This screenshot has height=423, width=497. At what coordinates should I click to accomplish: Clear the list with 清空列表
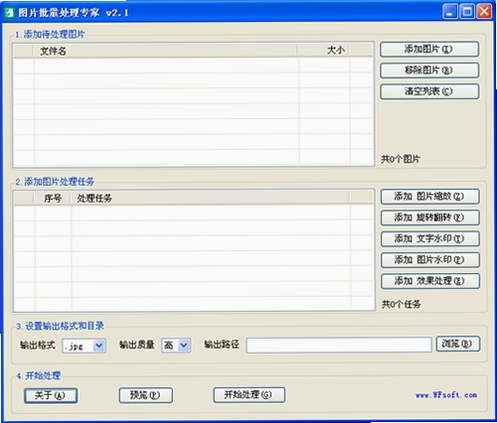429,91
